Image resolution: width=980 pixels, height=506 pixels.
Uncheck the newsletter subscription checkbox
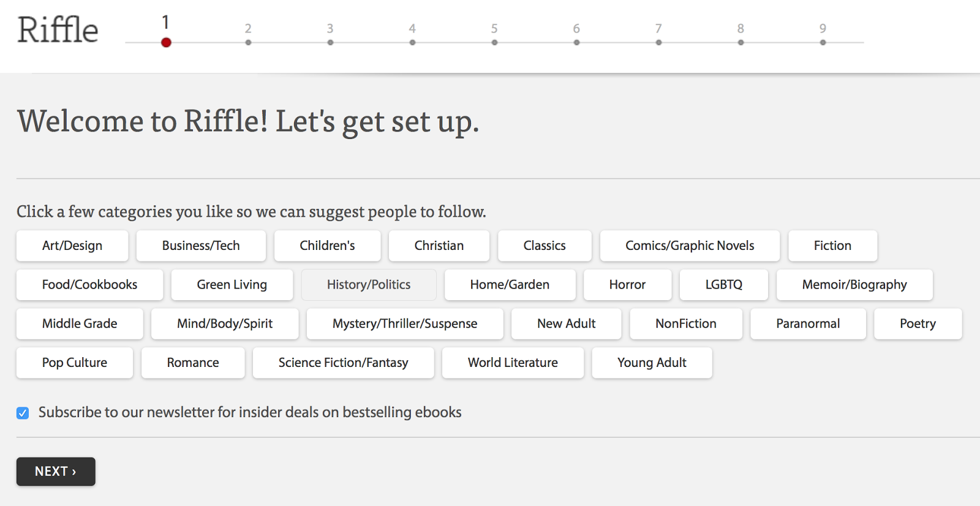tap(23, 413)
